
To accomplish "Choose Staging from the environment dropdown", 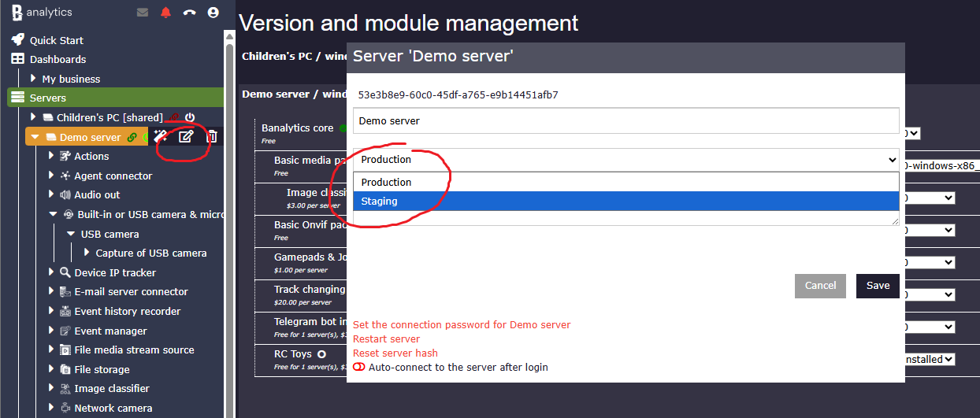I will point(625,202).
